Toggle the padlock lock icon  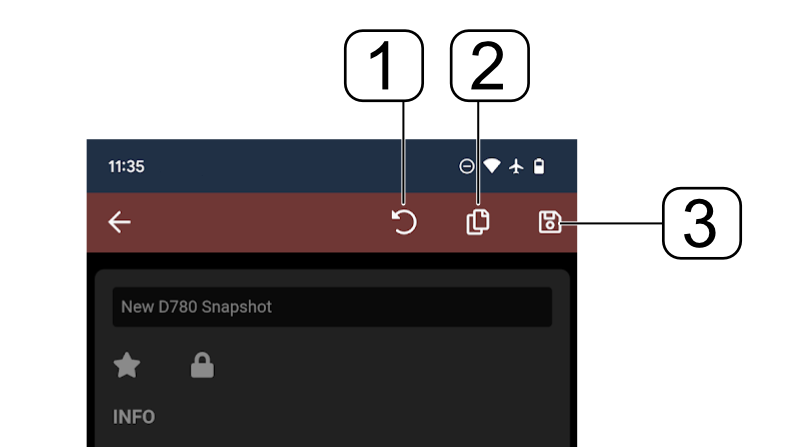202,365
